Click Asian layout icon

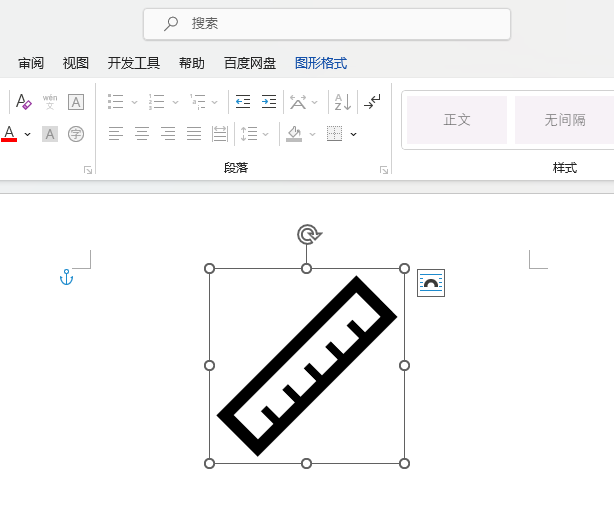pos(298,102)
